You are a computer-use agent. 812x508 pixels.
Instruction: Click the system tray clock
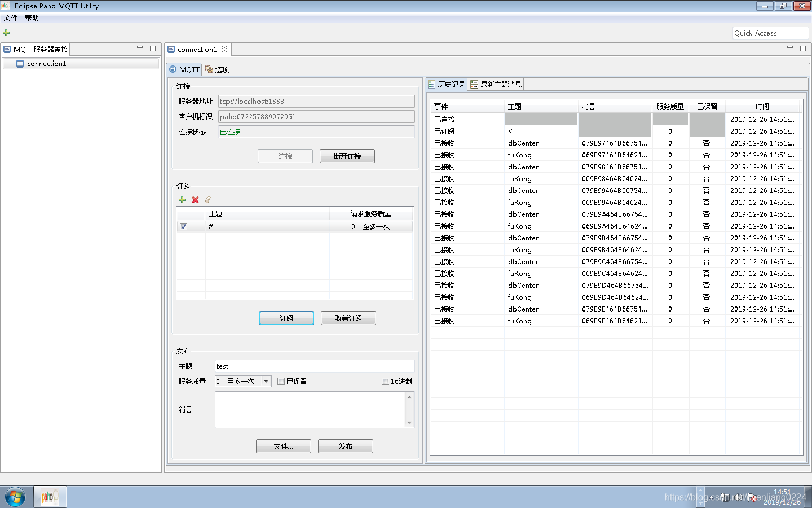click(782, 497)
